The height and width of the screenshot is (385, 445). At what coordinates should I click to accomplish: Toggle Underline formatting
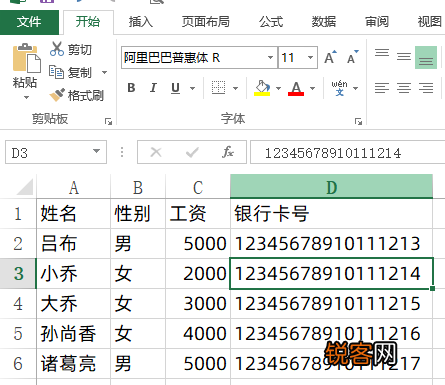[175, 88]
